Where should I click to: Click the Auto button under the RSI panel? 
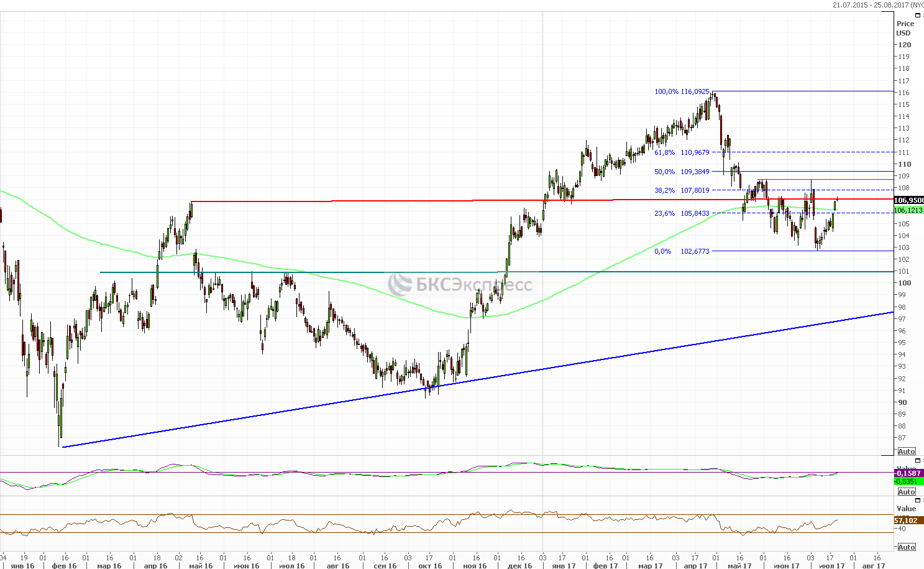click(x=907, y=547)
